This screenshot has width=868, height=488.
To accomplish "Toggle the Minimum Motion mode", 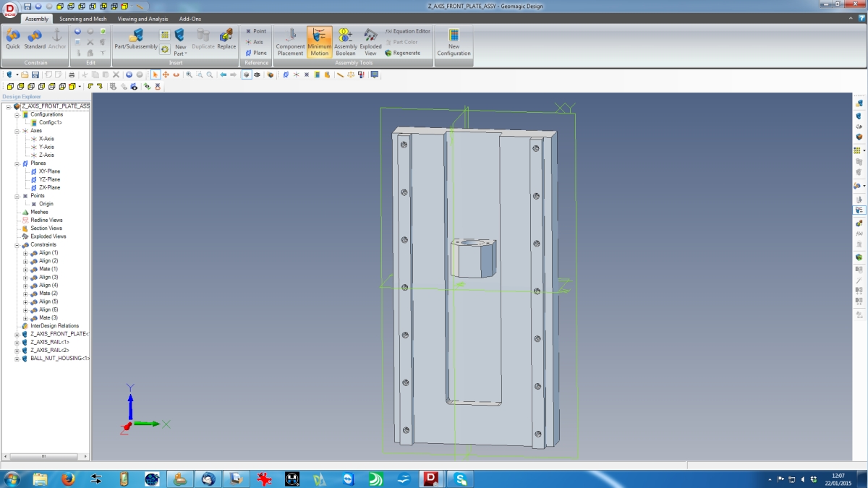I will (x=319, y=41).
